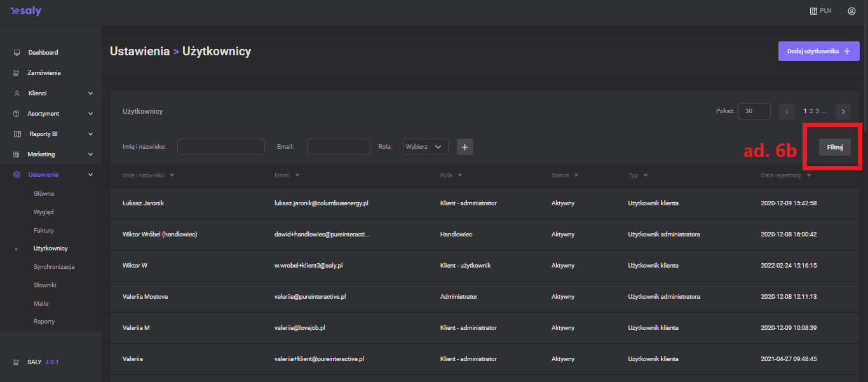Expand the Raporty BI sidebar section
The height and width of the screenshot is (382, 868).
tap(90, 134)
